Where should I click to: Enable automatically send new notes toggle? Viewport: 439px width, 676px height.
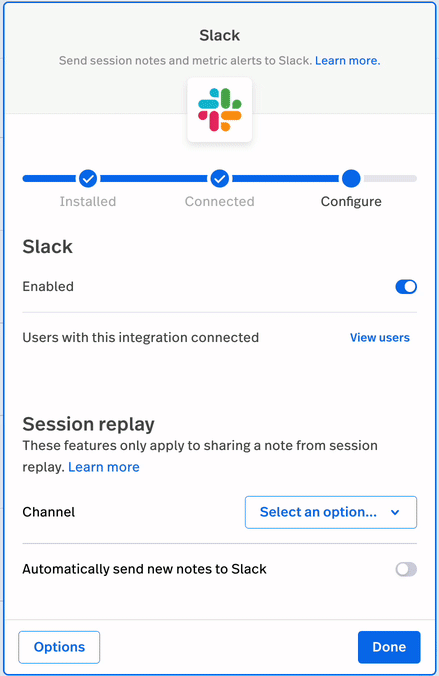tap(406, 569)
